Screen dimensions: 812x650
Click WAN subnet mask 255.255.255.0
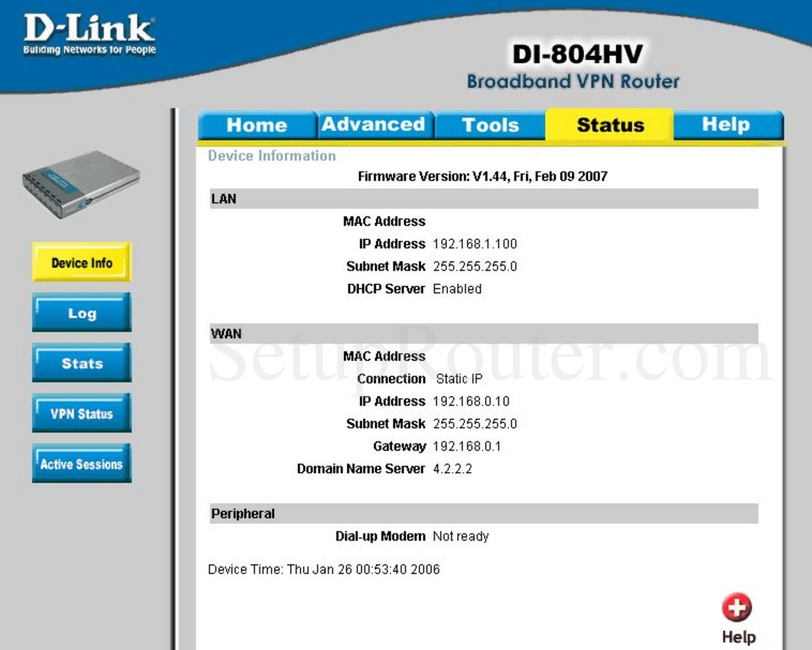click(x=475, y=424)
